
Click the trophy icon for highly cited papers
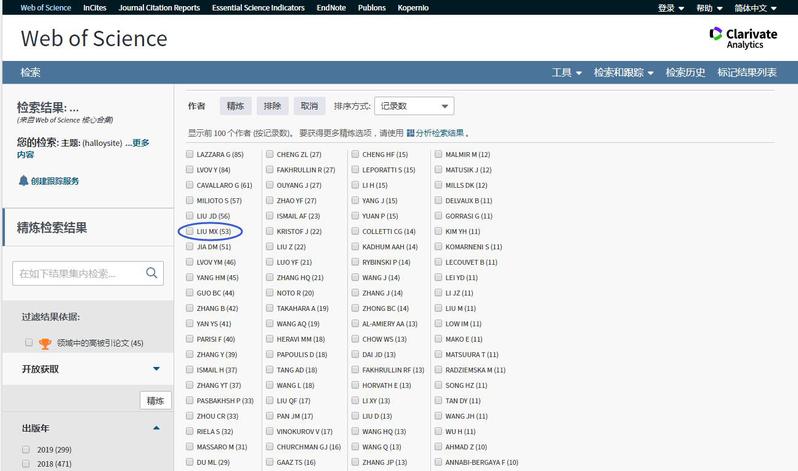click(x=44, y=343)
